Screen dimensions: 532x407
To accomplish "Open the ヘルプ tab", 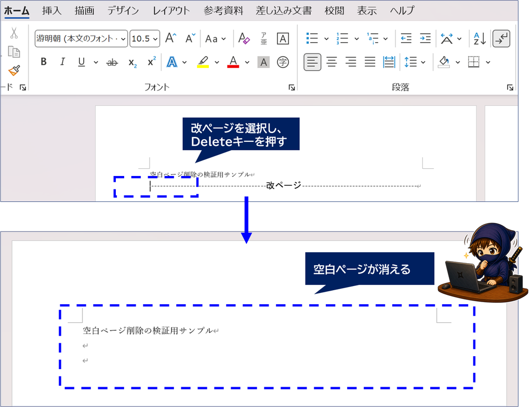I will coord(402,10).
